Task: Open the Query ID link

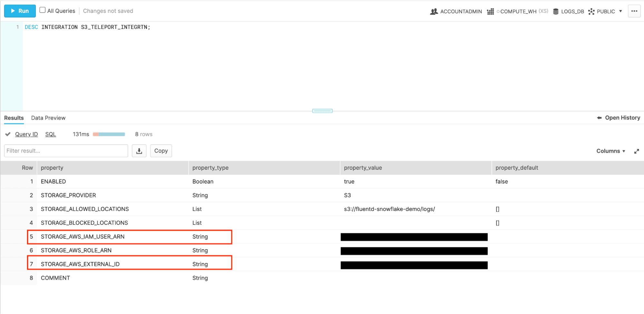Action: click(26, 134)
